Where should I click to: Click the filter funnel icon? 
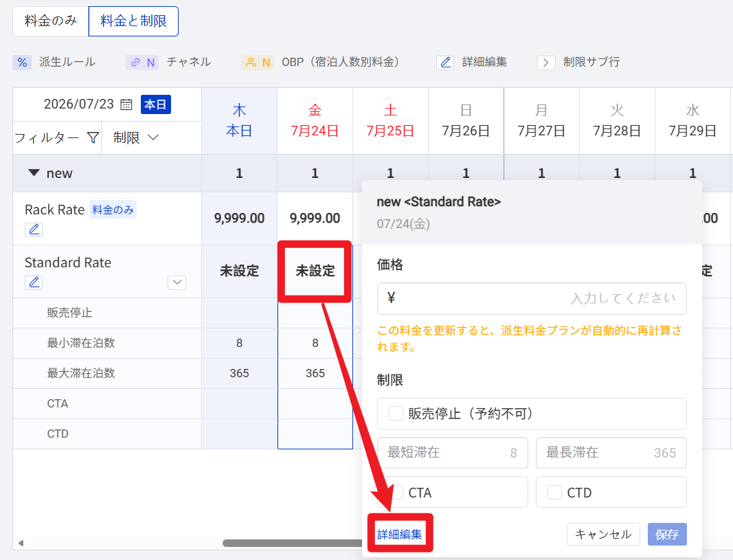tap(93, 137)
